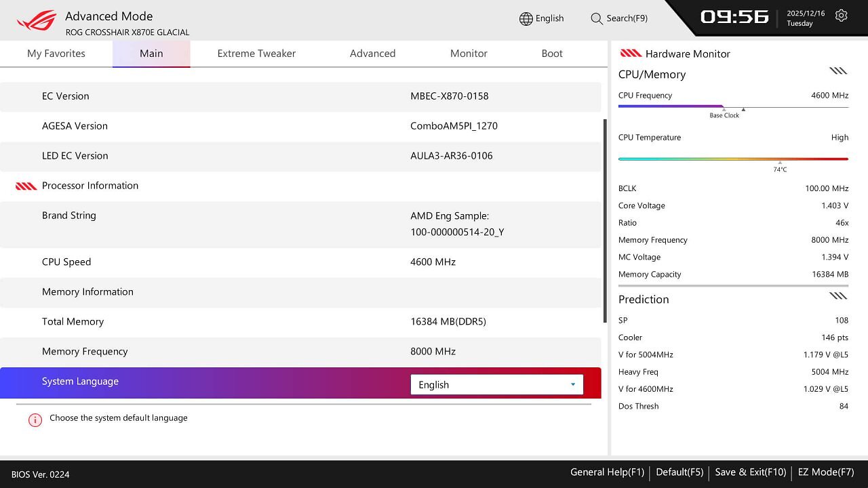Collapse CPU/Memory section stripe icon

tap(838, 70)
